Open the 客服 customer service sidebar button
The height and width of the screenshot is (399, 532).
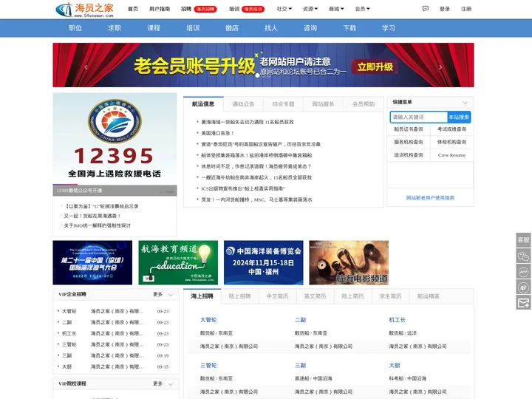click(523, 240)
